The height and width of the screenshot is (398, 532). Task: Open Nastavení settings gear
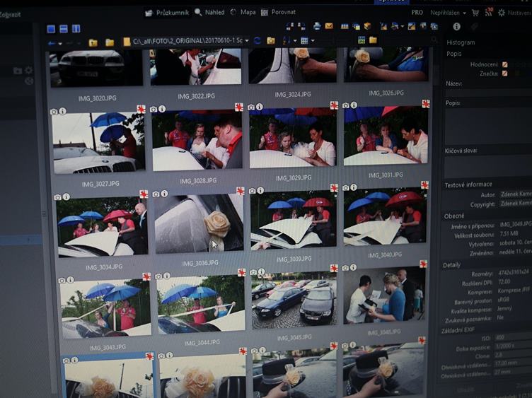click(514, 13)
